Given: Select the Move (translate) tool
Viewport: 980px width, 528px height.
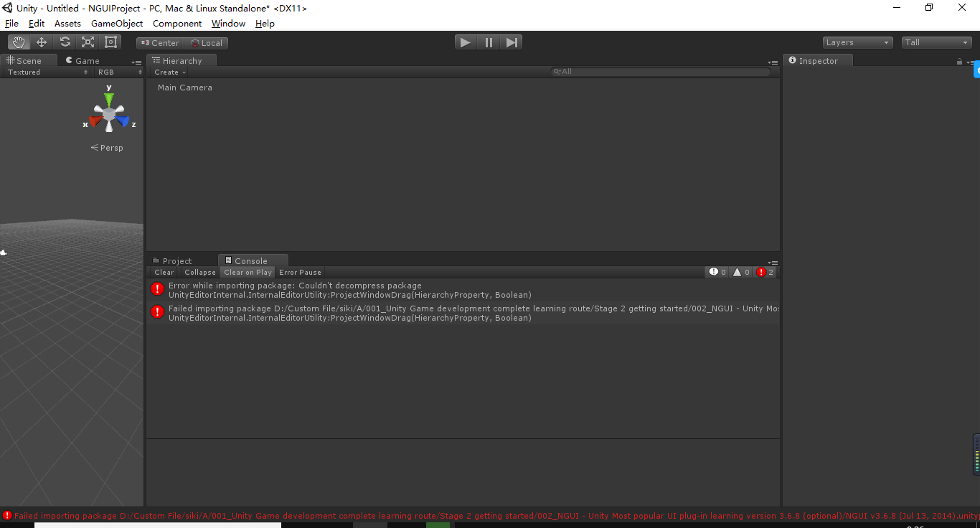Looking at the screenshot, I should [x=42, y=42].
